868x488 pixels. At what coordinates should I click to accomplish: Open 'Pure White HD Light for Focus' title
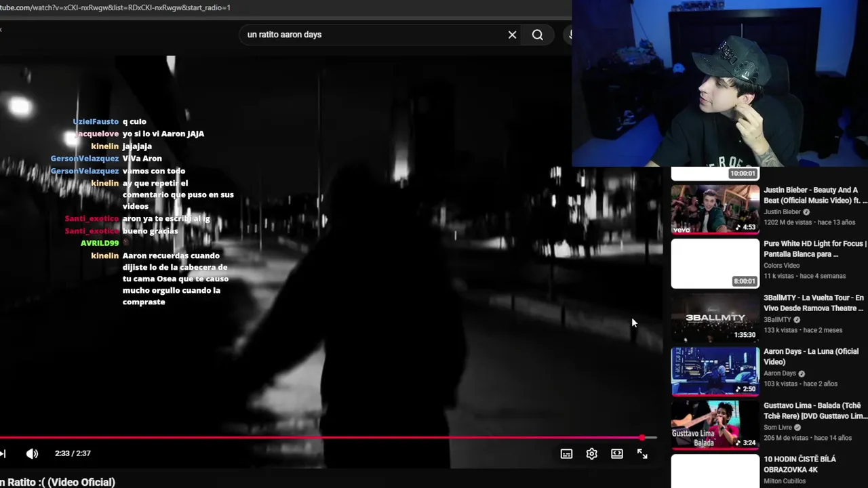(x=814, y=249)
